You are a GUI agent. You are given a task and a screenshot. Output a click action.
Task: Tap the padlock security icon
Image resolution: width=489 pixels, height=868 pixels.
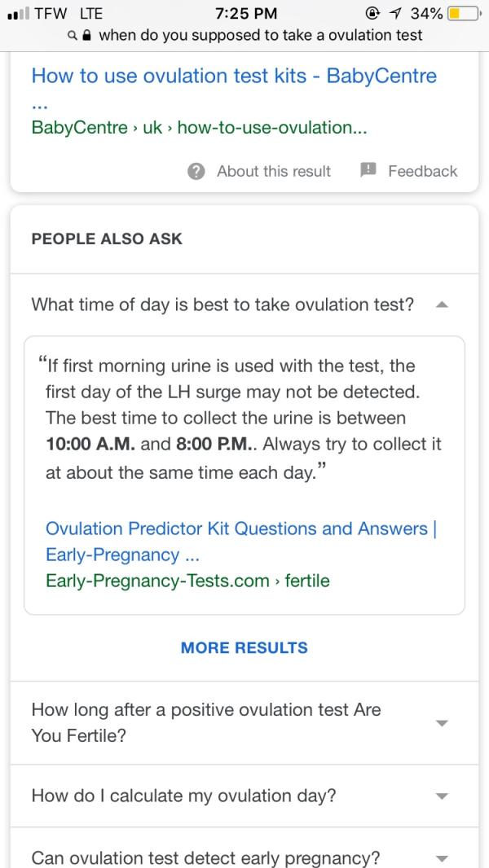click(86, 36)
